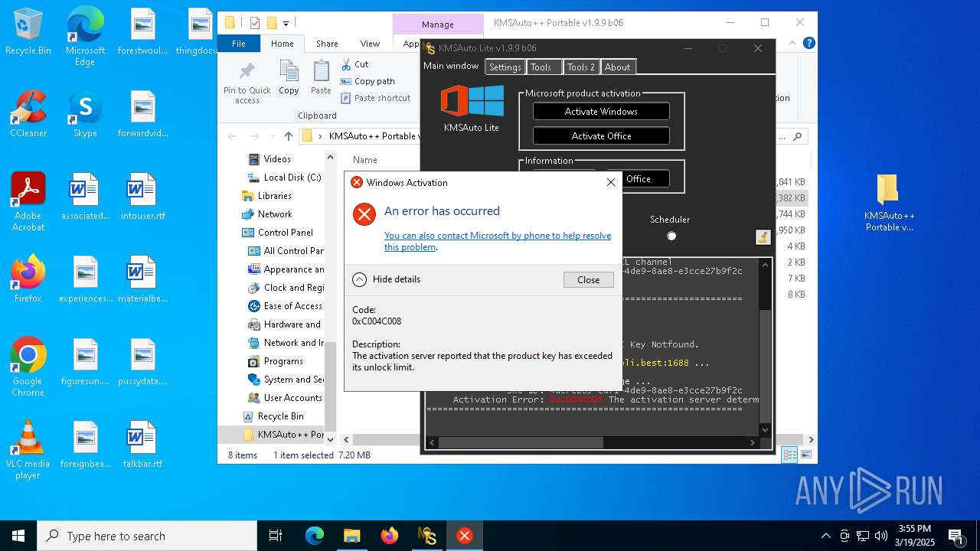Select talkbar.rtf desktop file
Image resolution: width=980 pixels, height=551 pixels.
tap(142, 445)
